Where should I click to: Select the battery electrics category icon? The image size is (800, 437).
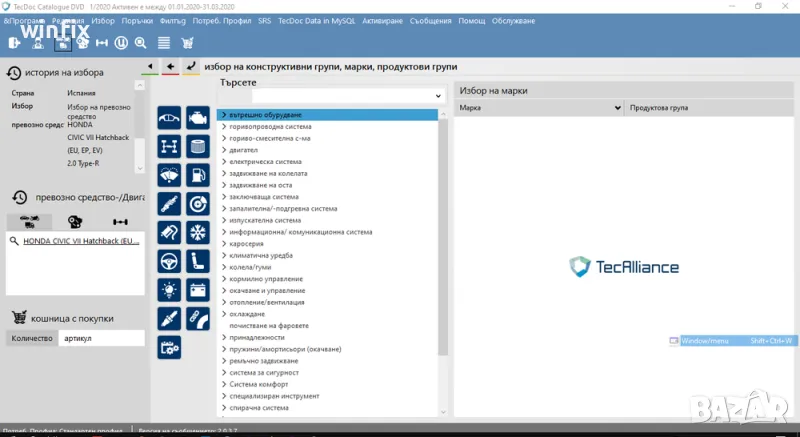pyautogui.click(x=198, y=290)
